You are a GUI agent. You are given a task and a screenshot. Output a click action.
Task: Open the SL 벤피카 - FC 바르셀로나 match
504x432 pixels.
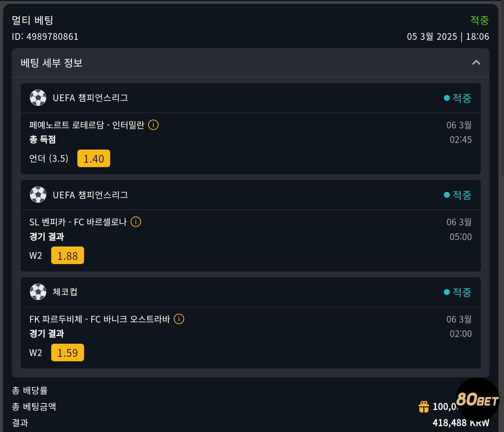(78, 222)
